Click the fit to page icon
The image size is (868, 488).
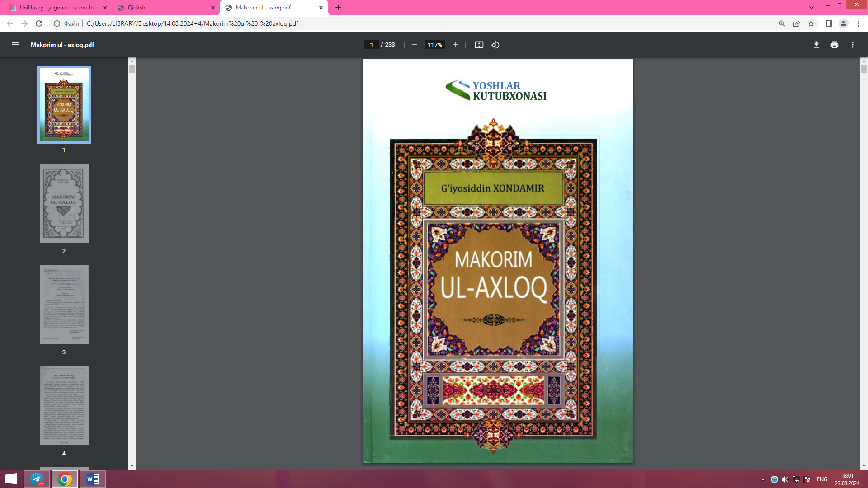(x=479, y=45)
